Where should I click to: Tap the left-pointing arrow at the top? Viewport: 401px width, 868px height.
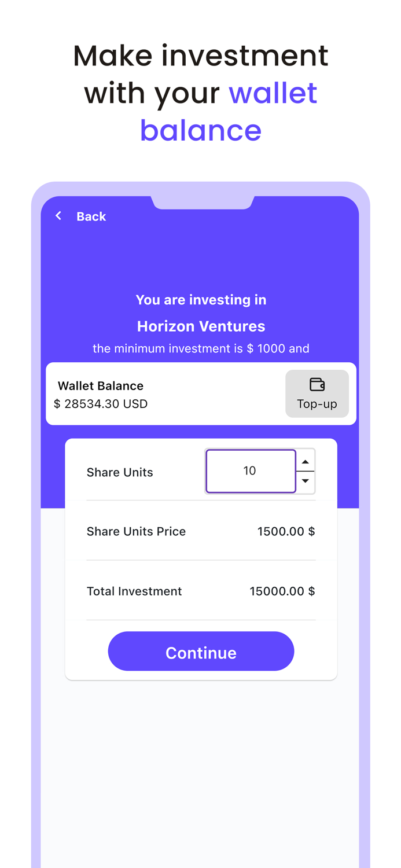tap(58, 216)
